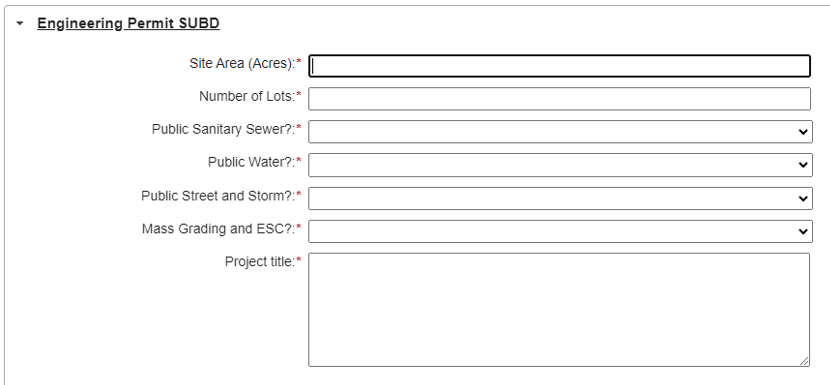Image resolution: width=830 pixels, height=385 pixels.
Task: Click the Public Street and Storm chevron
Action: (803, 199)
